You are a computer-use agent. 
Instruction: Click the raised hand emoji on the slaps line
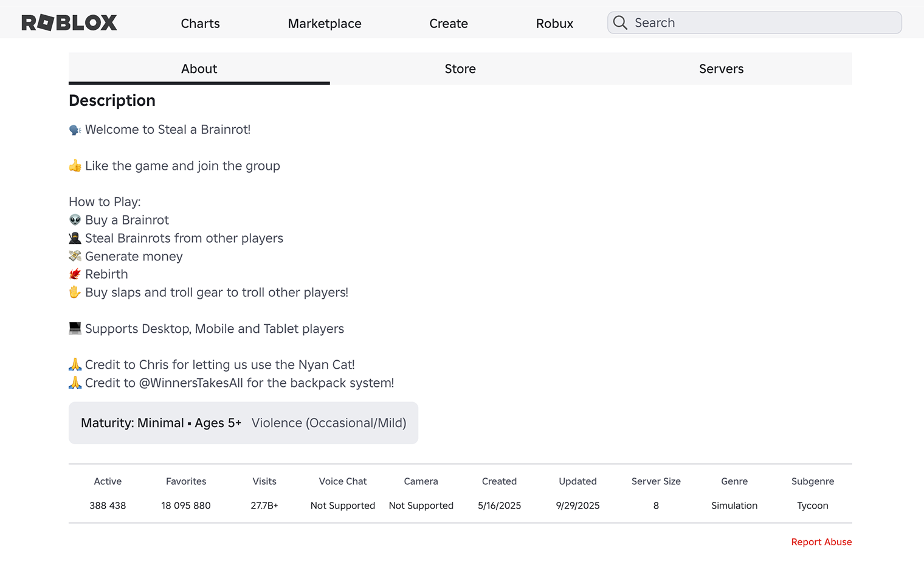(x=74, y=292)
